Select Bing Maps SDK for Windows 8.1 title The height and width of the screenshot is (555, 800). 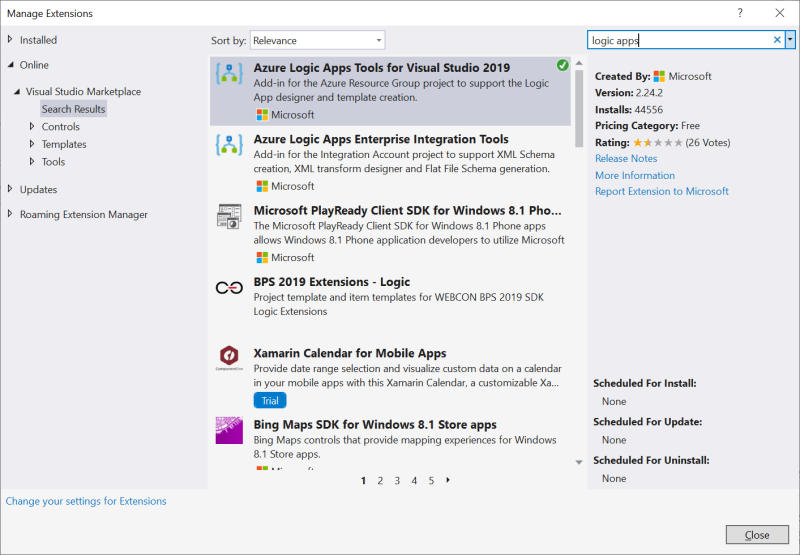(375, 425)
